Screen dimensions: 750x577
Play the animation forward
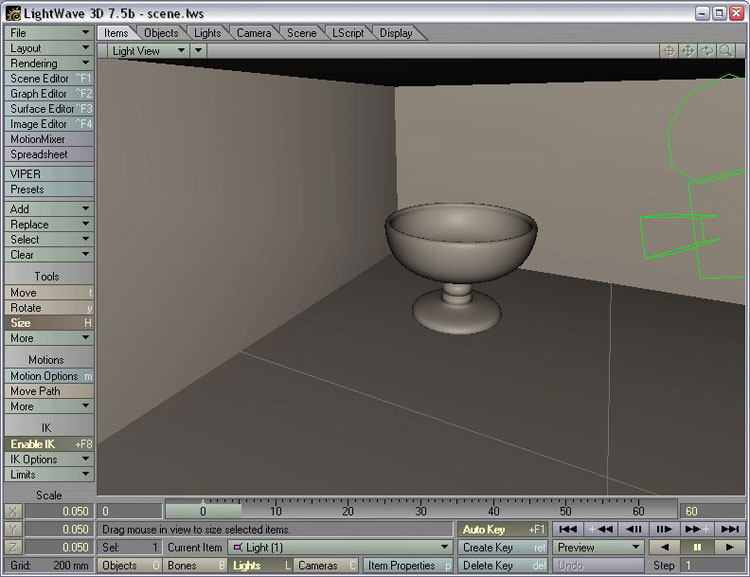(x=730, y=548)
